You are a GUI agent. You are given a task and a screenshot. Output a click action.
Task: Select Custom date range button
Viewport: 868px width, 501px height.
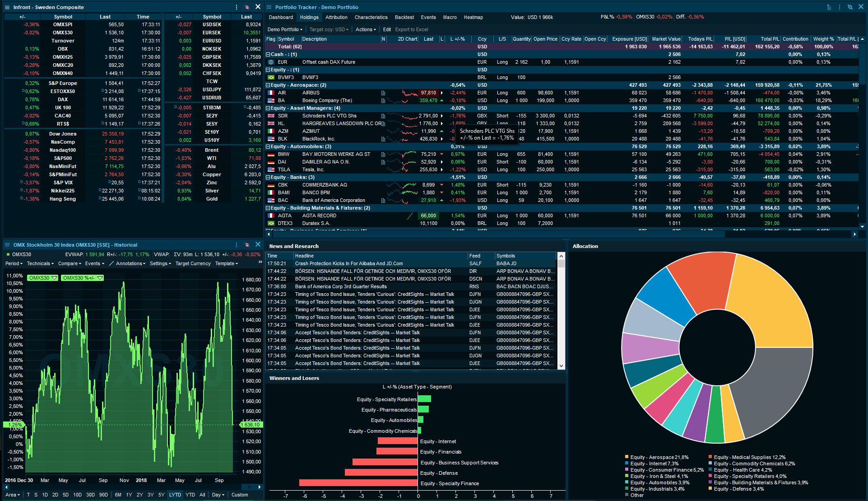click(x=240, y=495)
